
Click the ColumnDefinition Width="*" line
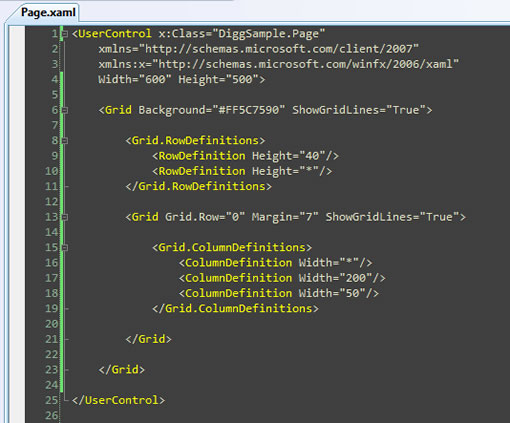(x=275, y=263)
